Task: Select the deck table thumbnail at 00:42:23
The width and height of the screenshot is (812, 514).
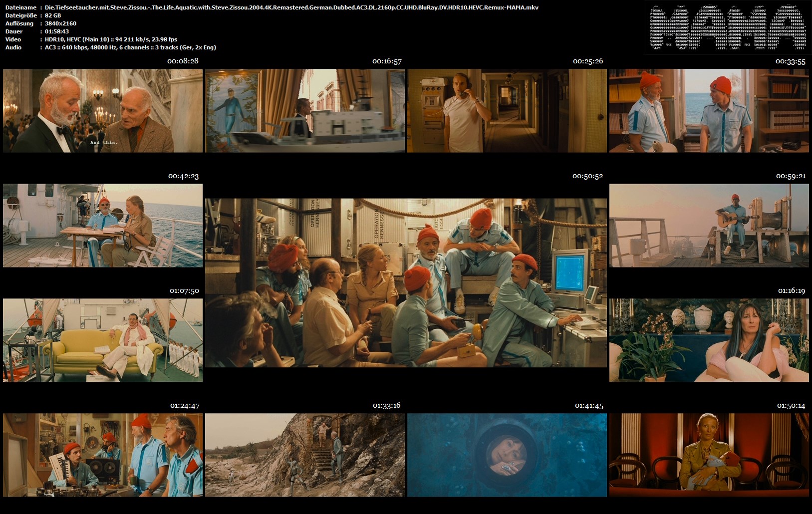Action: pos(103,226)
